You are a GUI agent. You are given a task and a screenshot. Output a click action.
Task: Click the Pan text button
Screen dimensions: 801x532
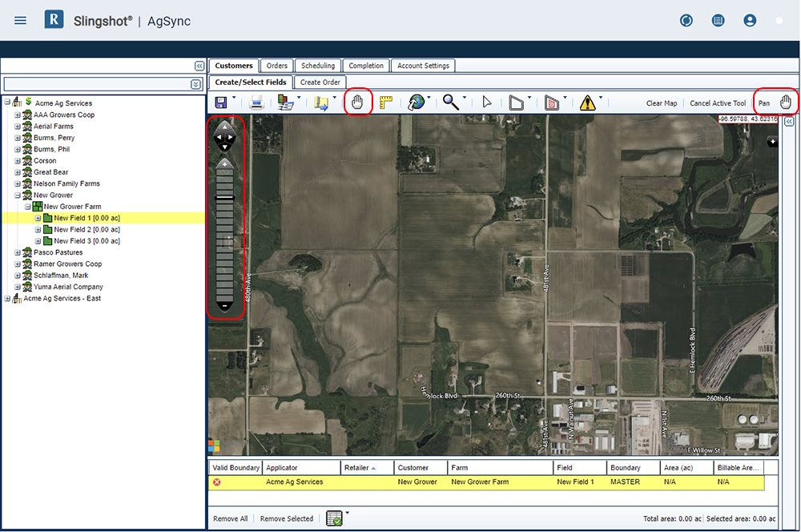tap(763, 103)
